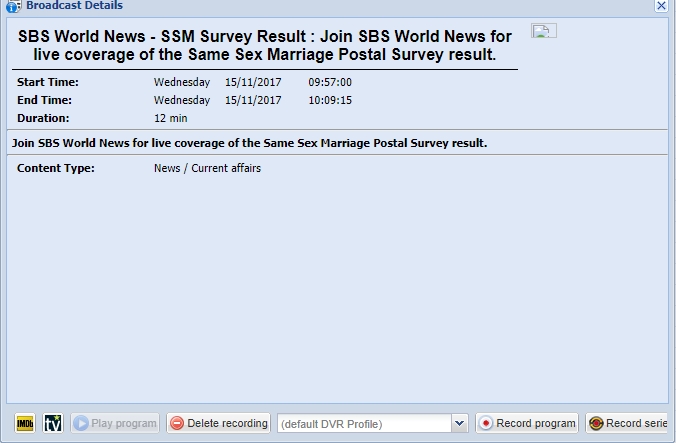676x443 pixels.
Task: Click the start time value 09:57:00
Action: click(x=330, y=82)
